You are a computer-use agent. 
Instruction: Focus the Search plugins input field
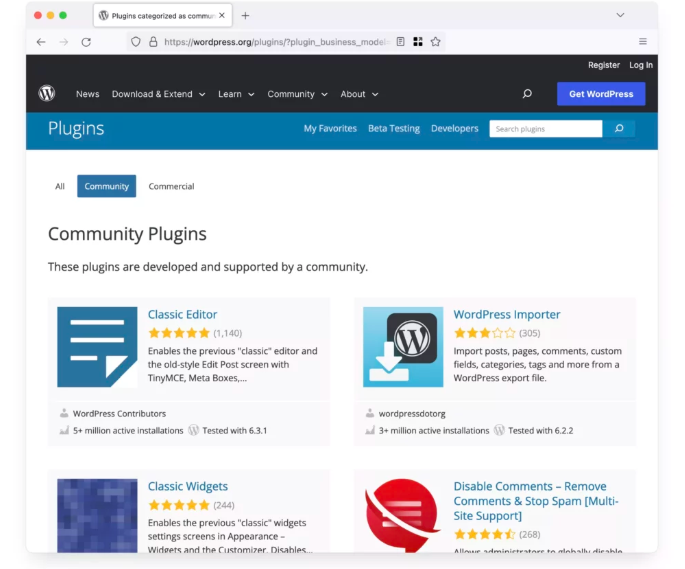point(546,128)
